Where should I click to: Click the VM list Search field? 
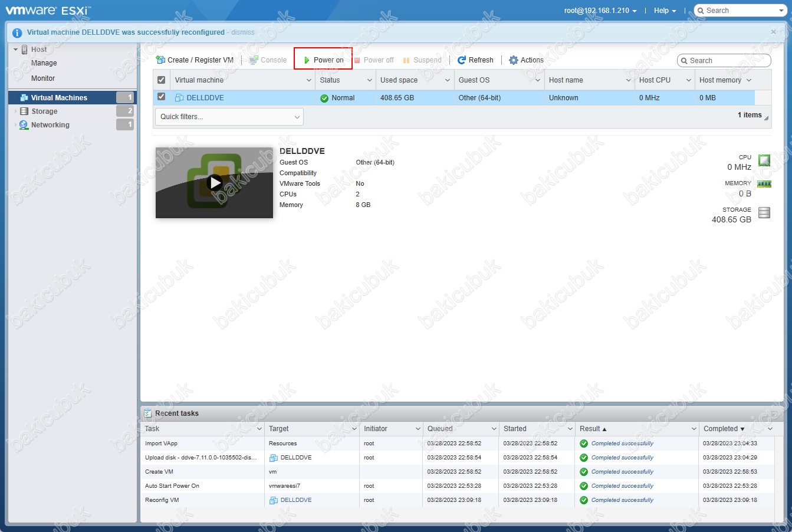(x=724, y=61)
